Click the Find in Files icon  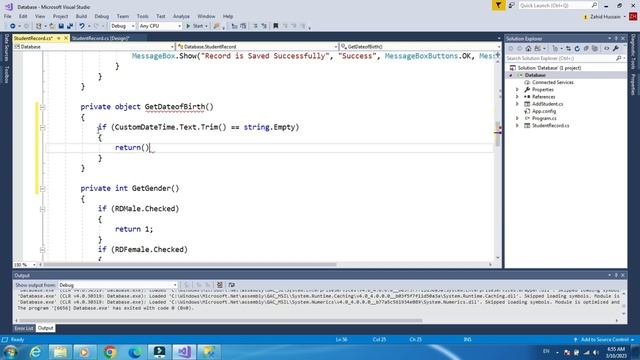point(216,26)
